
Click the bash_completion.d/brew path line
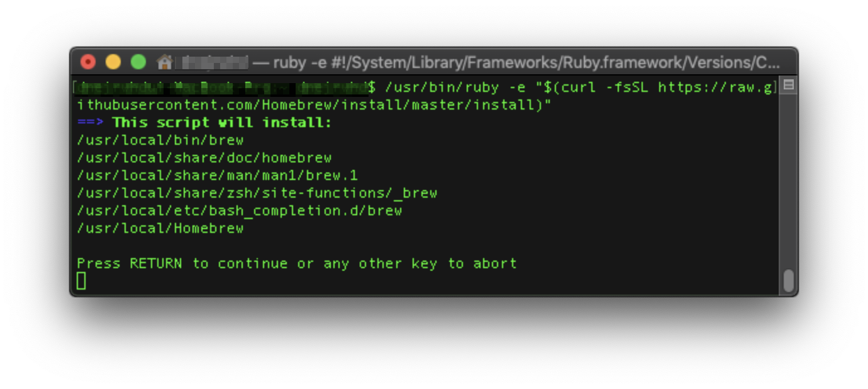pos(239,210)
